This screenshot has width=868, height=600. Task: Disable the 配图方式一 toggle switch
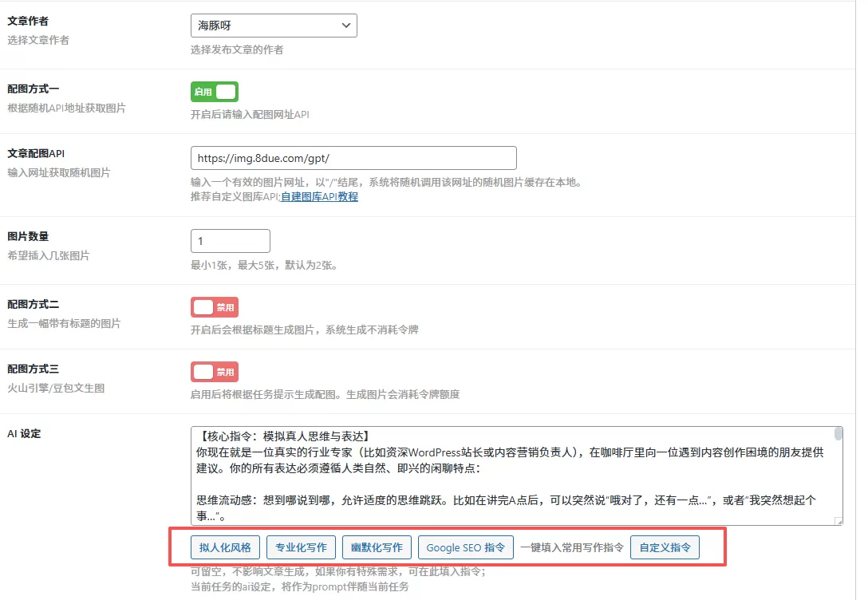pyautogui.click(x=214, y=91)
